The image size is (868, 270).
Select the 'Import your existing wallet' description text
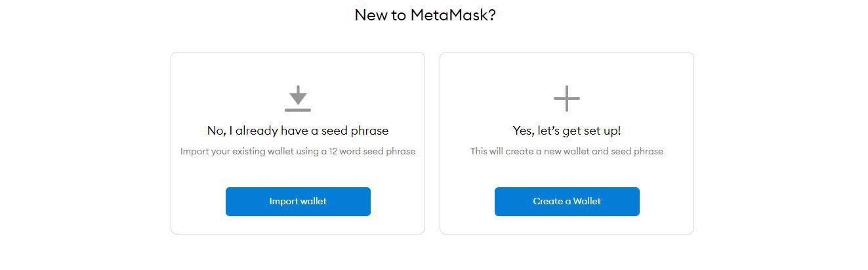(298, 151)
